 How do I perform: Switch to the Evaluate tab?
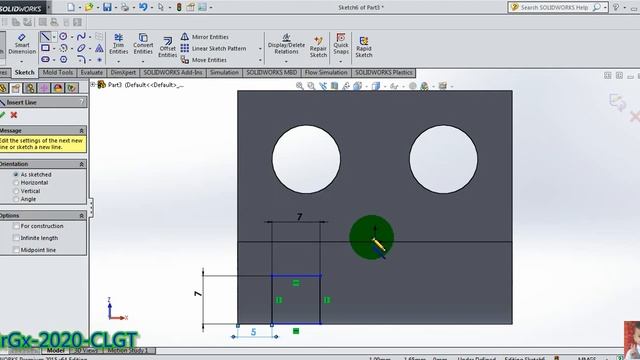(91, 72)
